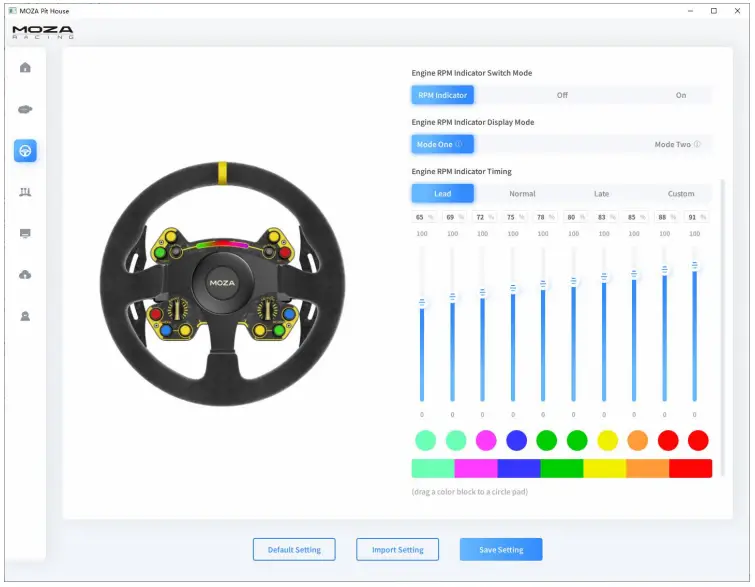Click the 75 % value field

(x=515, y=217)
